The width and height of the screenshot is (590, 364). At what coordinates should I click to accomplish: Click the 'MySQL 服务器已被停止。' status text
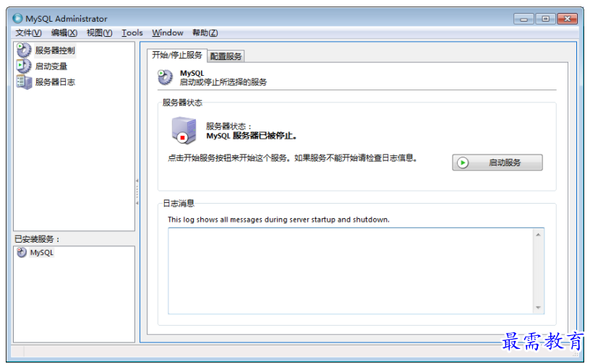tap(252, 136)
